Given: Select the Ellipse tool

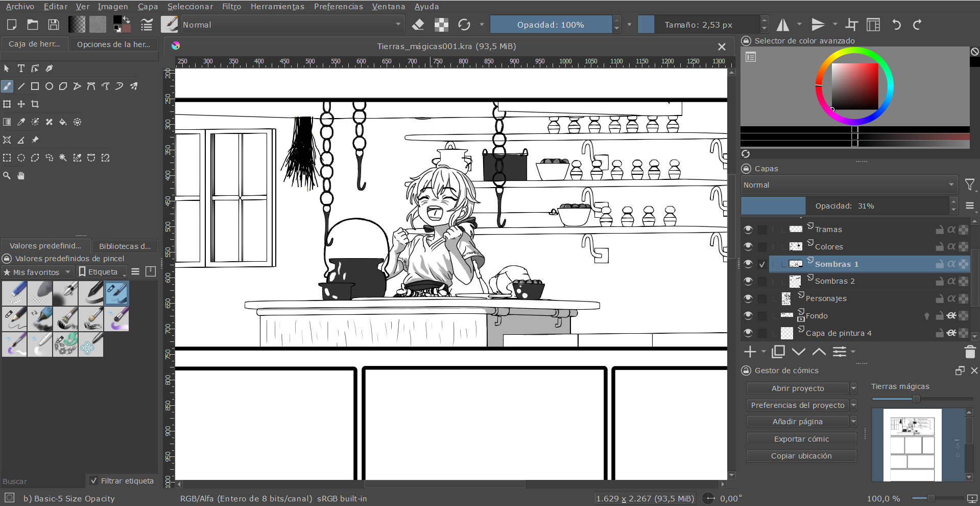Looking at the screenshot, I should tap(49, 86).
